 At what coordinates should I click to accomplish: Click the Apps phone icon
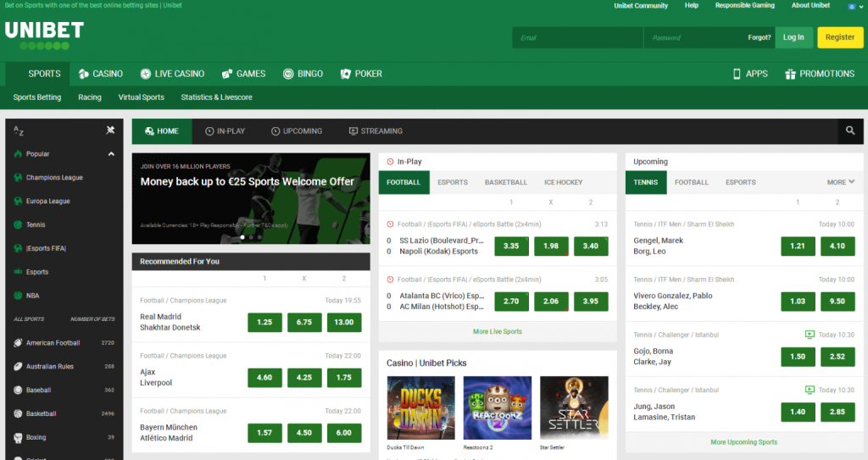[737, 74]
